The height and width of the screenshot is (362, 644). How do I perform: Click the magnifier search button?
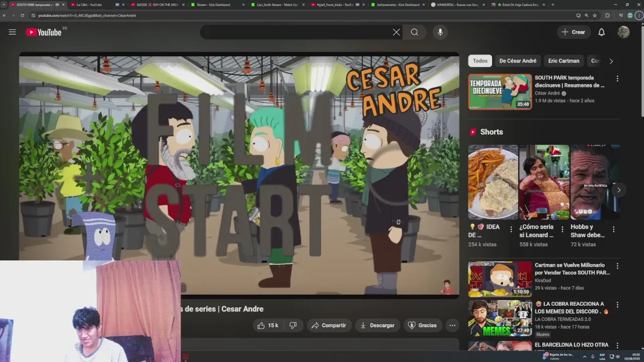[415, 32]
